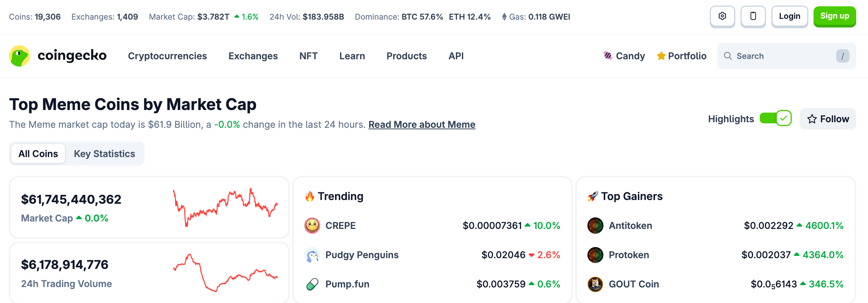Click the Pump.fun pill icon

click(x=312, y=284)
